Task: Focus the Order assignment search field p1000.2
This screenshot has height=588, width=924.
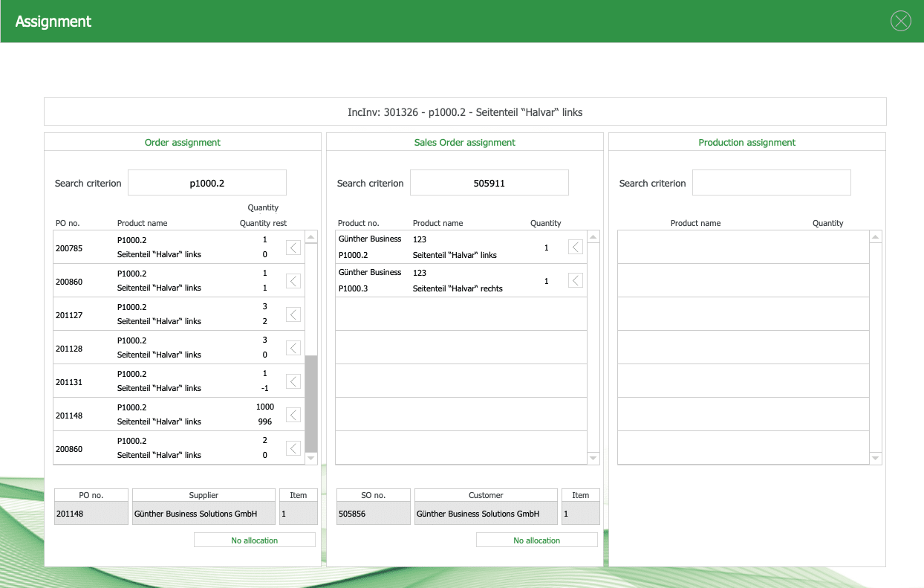Action: [206, 183]
